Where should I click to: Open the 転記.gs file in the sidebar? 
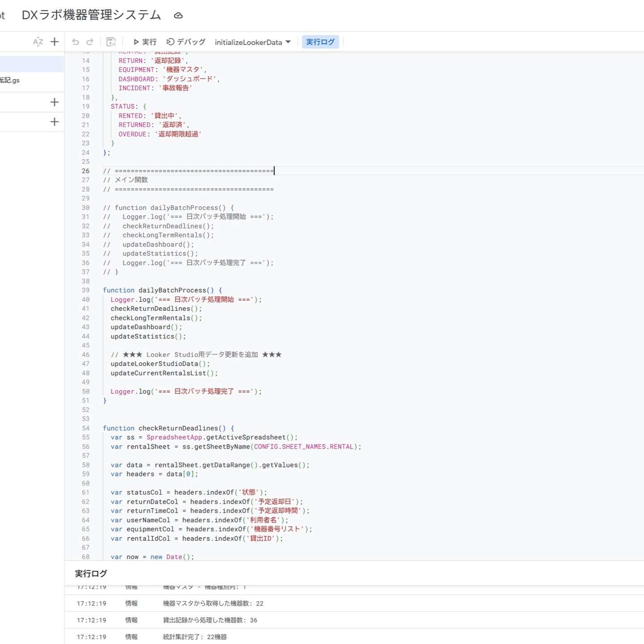(18, 81)
